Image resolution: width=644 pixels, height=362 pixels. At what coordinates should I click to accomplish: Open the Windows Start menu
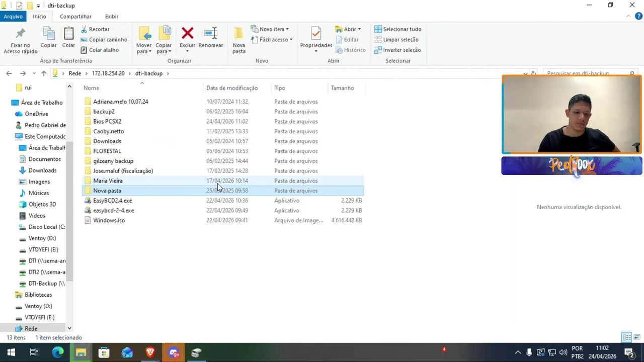click(11, 352)
